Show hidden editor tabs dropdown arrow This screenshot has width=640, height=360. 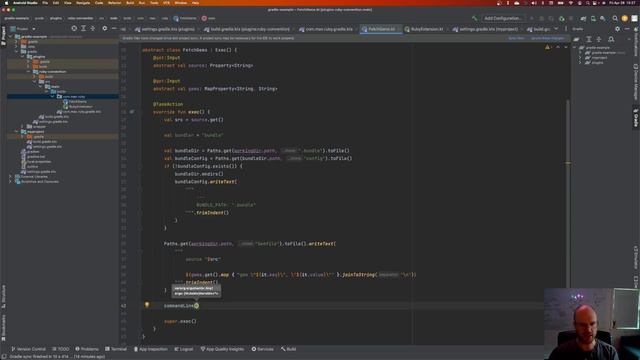(x=556, y=29)
